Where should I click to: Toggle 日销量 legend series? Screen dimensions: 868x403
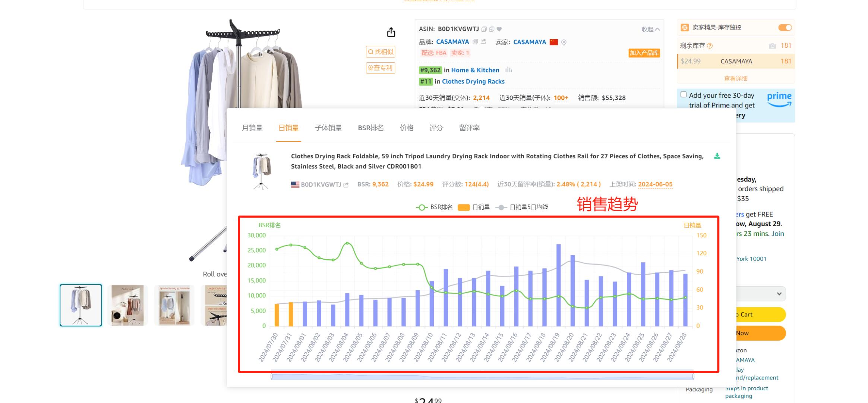pos(474,207)
